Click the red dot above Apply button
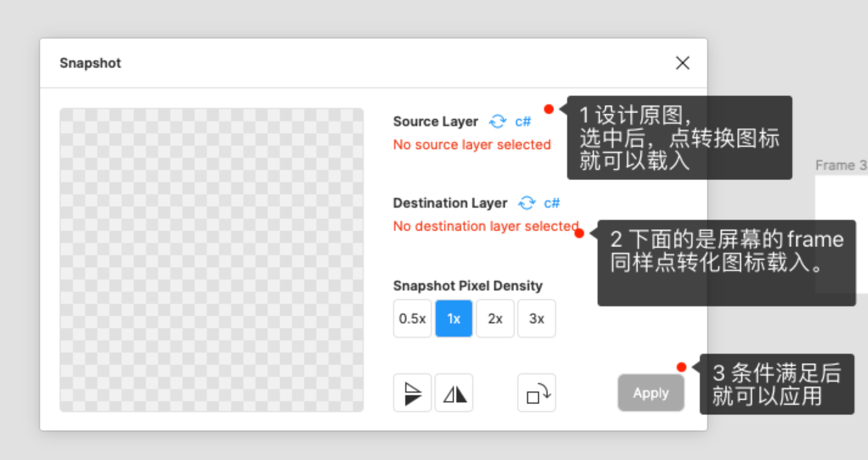This screenshot has width=868, height=460. (x=681, y=367)
